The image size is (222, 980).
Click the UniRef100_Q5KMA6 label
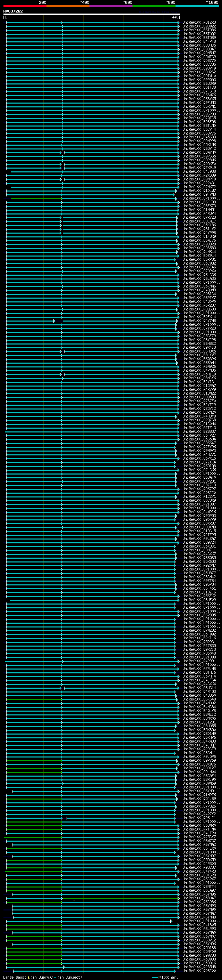[199, 286]
